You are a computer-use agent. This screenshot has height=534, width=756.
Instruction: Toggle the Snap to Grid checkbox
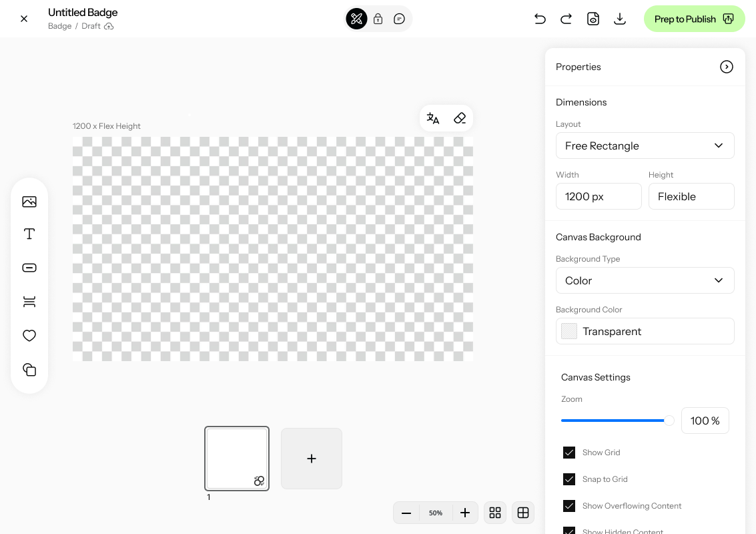[x=569, y=479]
